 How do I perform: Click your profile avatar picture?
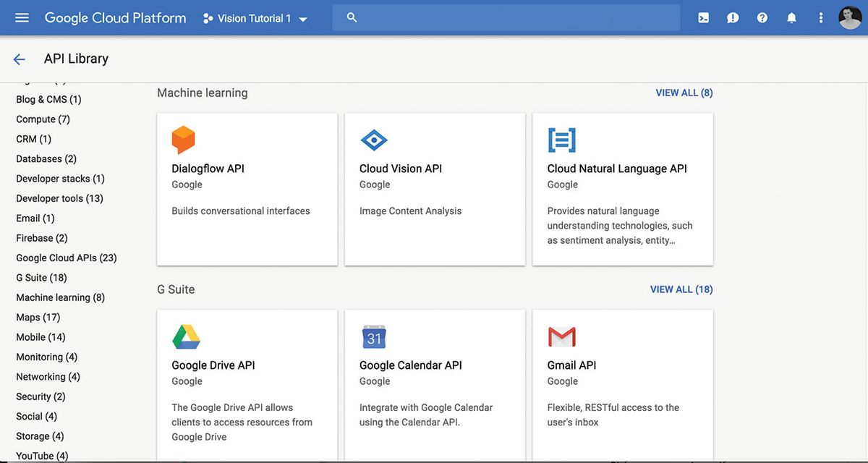(850, 17)
